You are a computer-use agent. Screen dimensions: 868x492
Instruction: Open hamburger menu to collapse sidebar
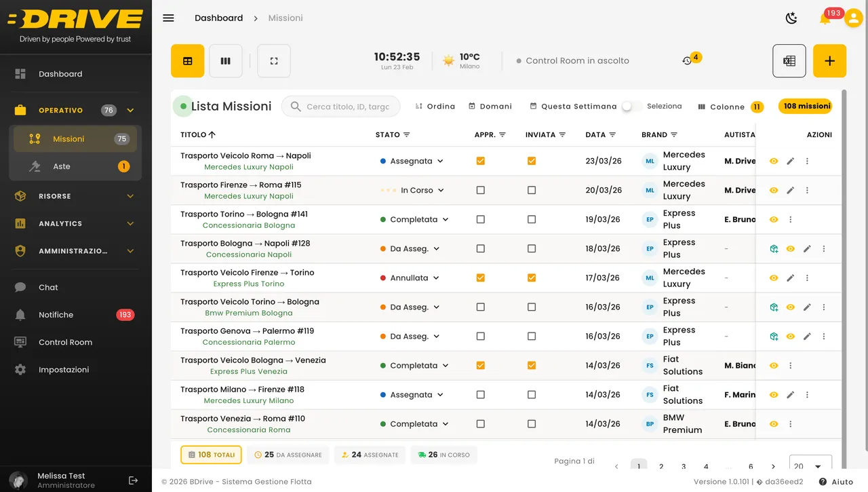(x=168, y=18)
